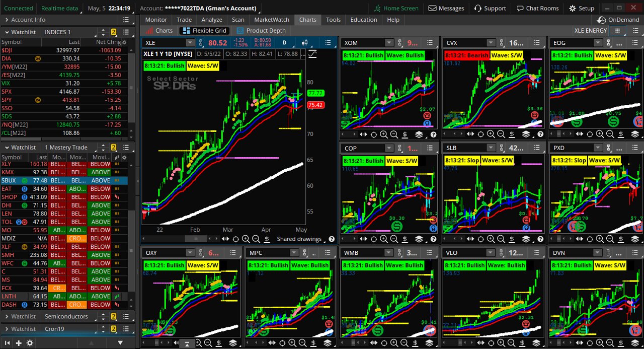The width and height of the screenshot is (644, 349).
Task: Toggle yellow color link 2 on INDICES watchlist
Action: [114, 32]
